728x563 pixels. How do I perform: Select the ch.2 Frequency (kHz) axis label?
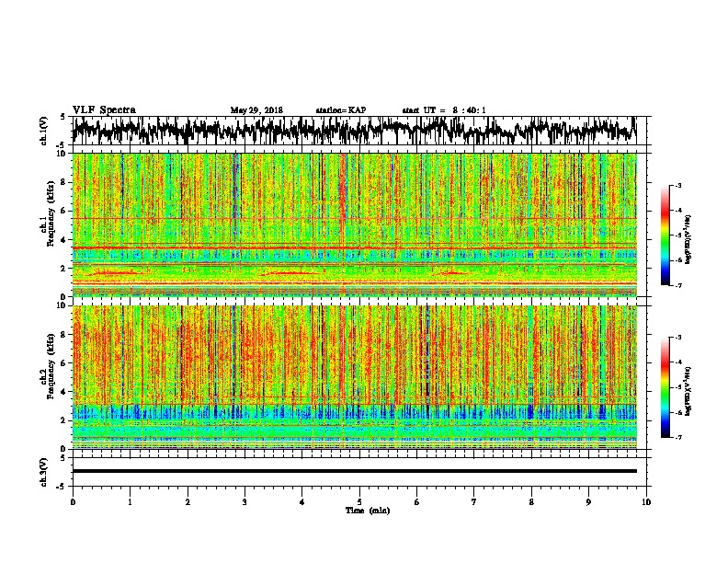[x=48, y=366]
